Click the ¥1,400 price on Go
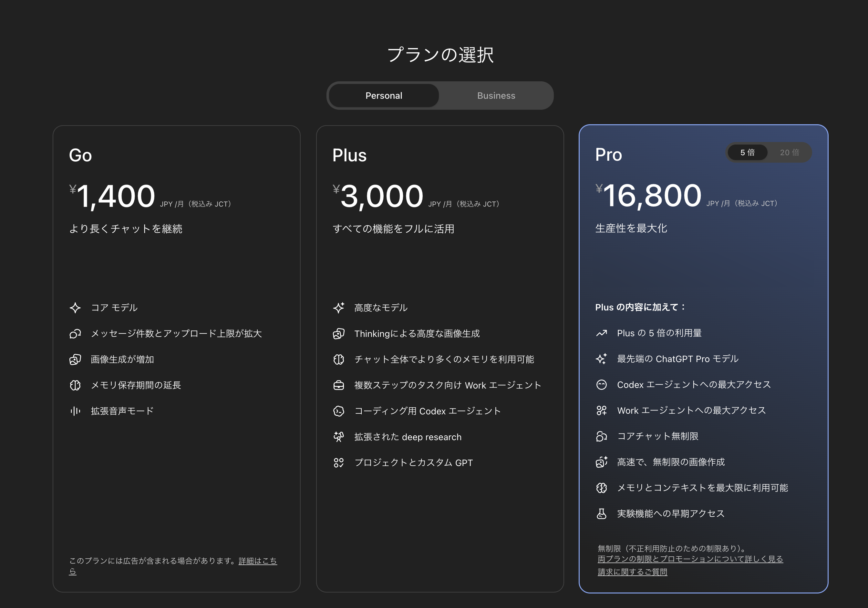The image size is (868, 608). [x=112, y=196]
